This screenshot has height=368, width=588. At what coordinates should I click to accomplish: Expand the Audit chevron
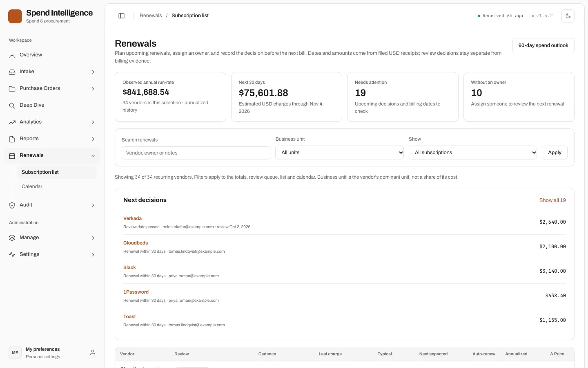(93, 205)
